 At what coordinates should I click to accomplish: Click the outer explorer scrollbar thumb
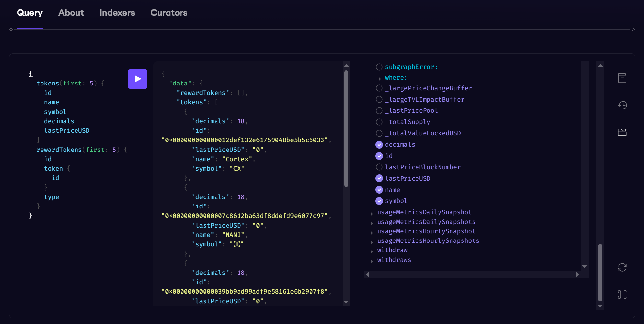pyautogui.click(x=600, y=273)
